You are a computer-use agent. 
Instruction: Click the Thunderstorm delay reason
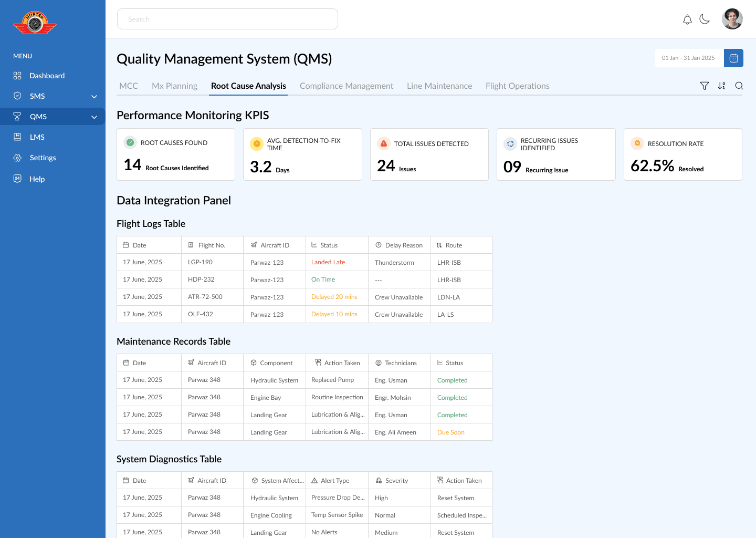pos(394,263)
